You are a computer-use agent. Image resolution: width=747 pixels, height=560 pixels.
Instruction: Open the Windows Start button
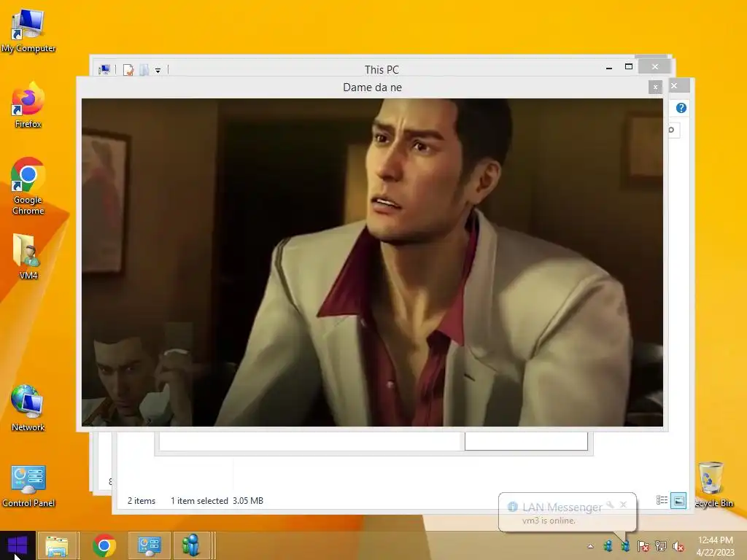(x=18, y=545)
